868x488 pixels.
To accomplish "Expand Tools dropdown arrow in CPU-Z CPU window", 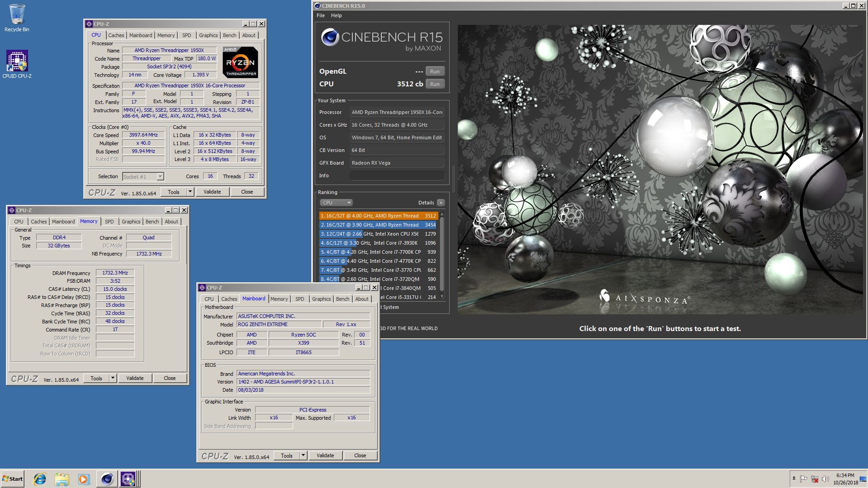I will point(190,192).
